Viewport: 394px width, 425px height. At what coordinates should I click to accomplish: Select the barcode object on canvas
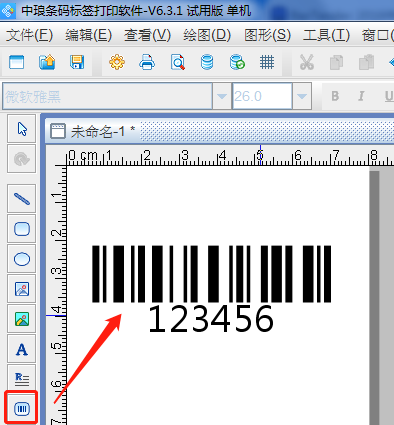point(211,274)
